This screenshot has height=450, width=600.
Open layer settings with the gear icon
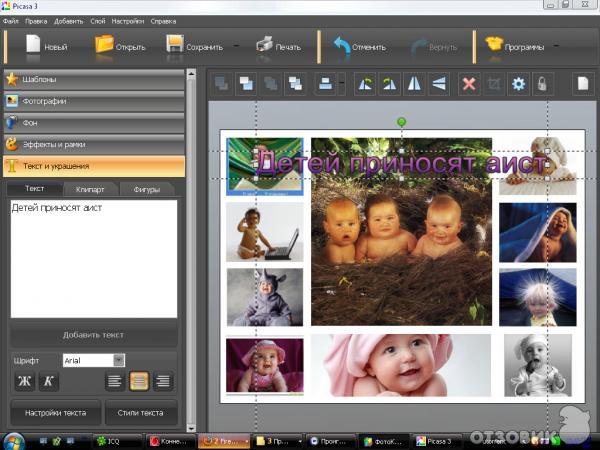[x=518, y=84]
